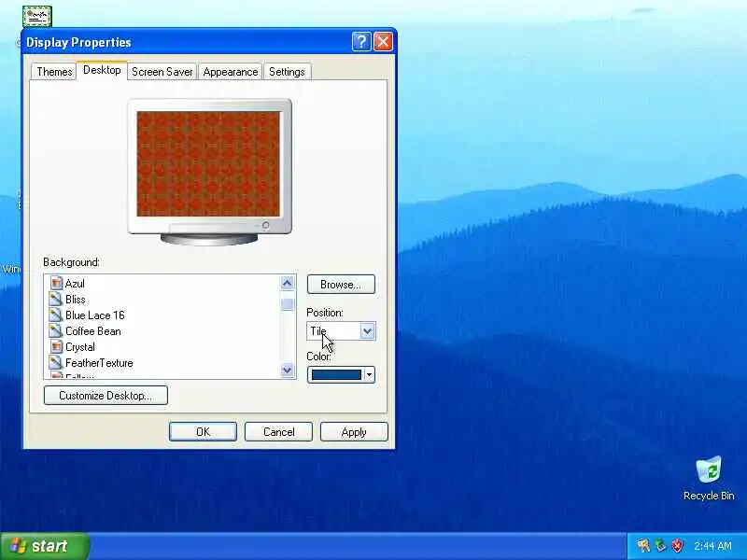Click the Customize Desktop... button
This screenshot has height=560, width=747.
tap(106, 395)
